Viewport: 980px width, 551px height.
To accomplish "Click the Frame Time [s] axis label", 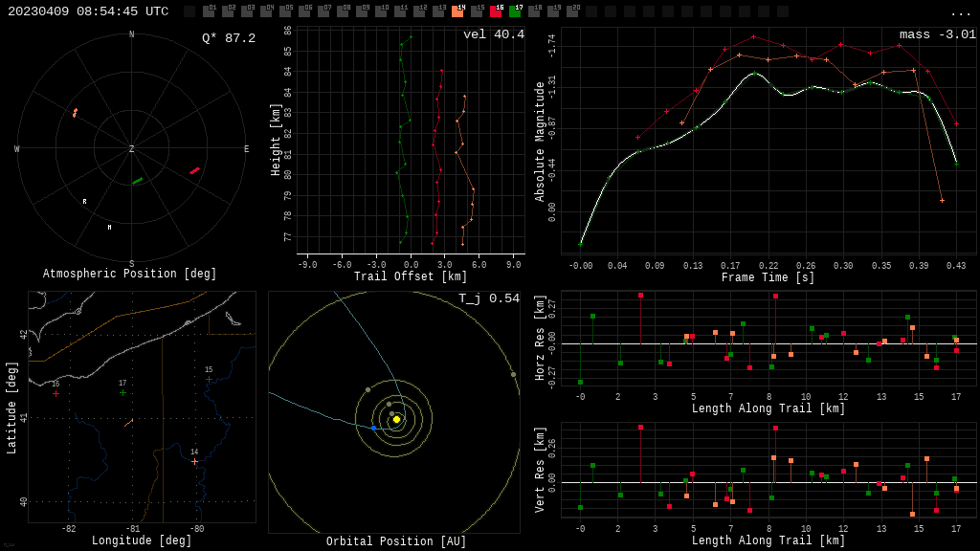I will click(x=768, y=277).
